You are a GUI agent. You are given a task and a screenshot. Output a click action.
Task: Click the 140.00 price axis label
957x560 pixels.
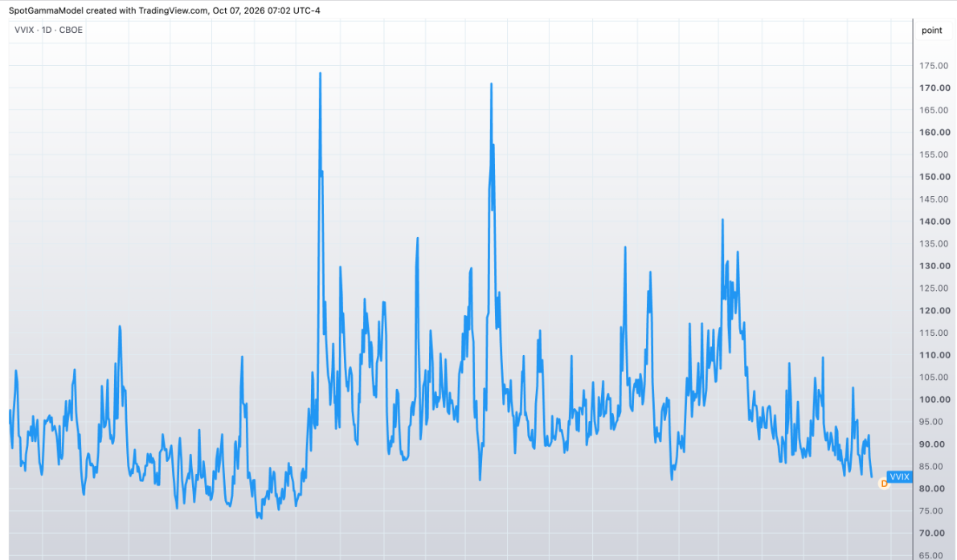pos(935,222)
